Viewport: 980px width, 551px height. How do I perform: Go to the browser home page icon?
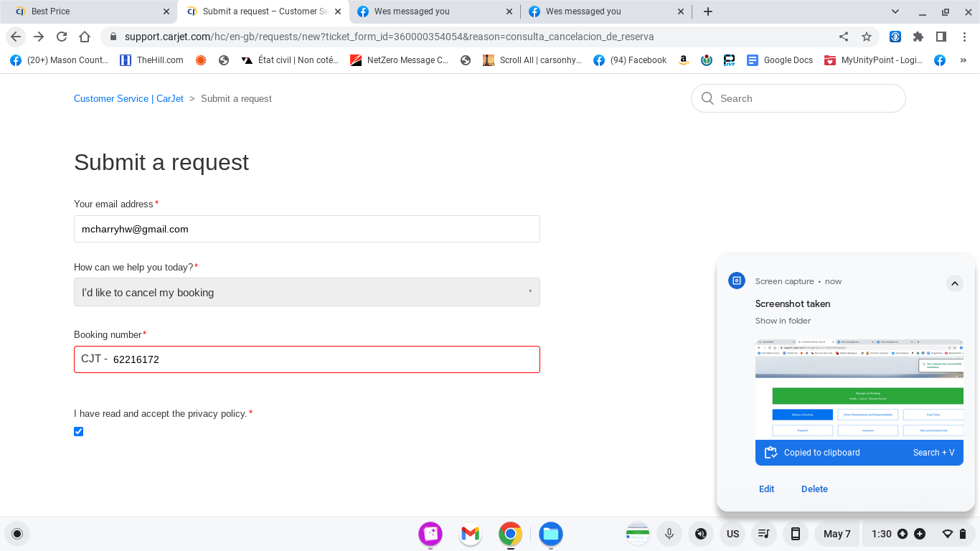pos(85,37)
